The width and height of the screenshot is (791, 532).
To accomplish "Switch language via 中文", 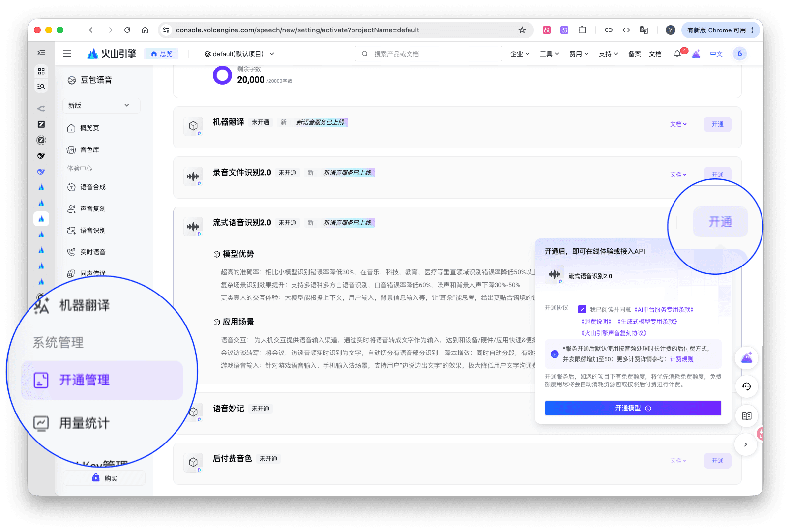I will click(x=716, y=54).
